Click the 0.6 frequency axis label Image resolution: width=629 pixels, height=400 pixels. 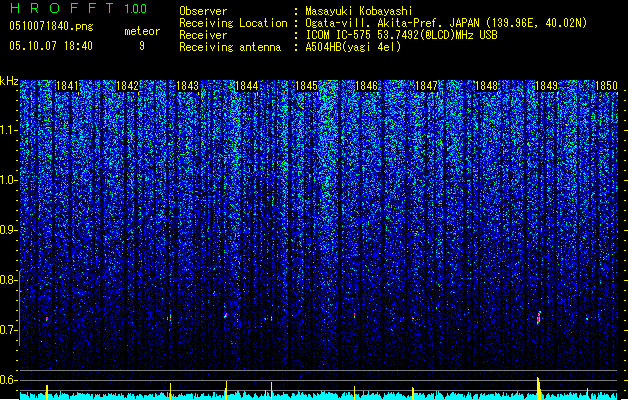8,380
